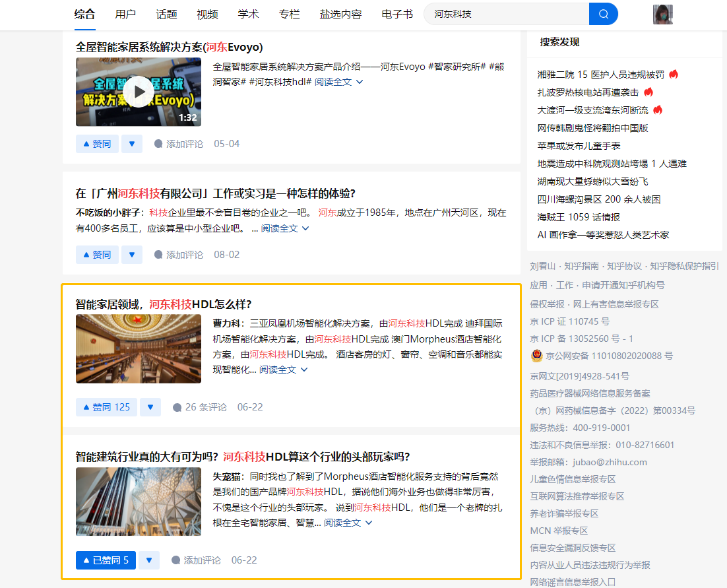Click the fire icon beside 湘雅二院 trending topic
Screen dimensions: 727x588
(674, 75)
